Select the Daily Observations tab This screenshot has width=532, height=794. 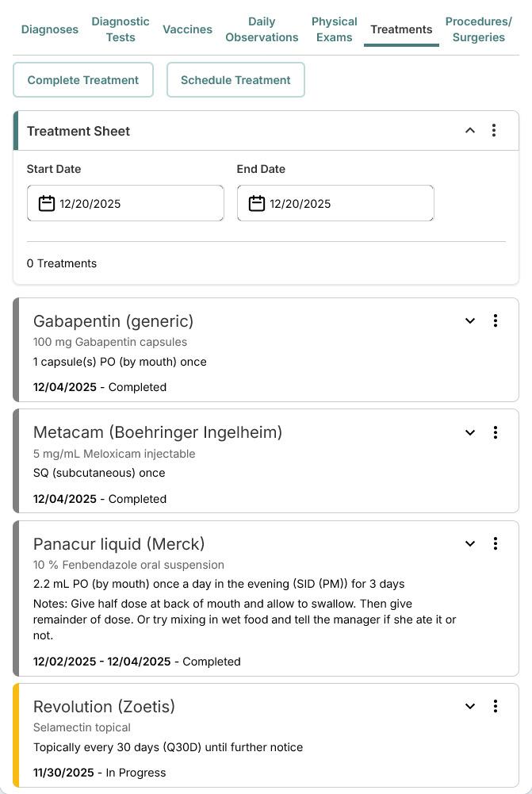[x=262, y=29]
